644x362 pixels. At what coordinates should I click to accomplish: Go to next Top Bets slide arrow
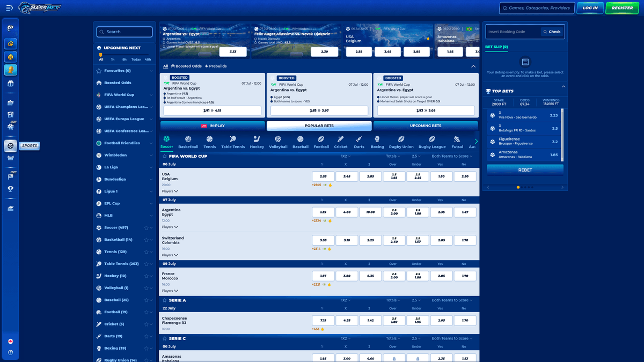coord(562,187)
